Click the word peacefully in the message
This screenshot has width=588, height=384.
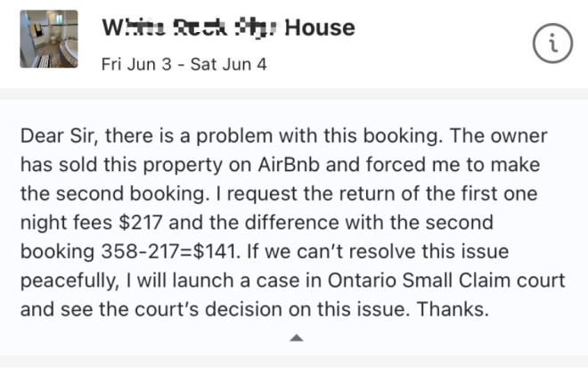click(69, 281)
